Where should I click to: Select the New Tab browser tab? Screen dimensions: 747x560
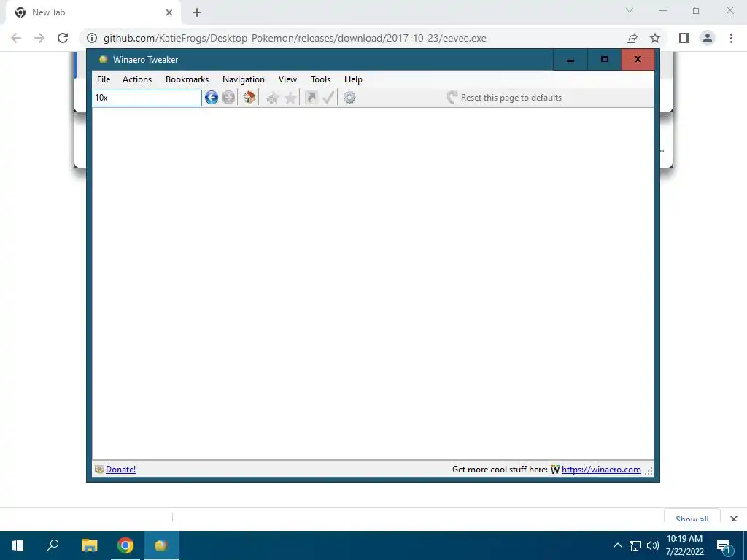click(x=93, y=12)
